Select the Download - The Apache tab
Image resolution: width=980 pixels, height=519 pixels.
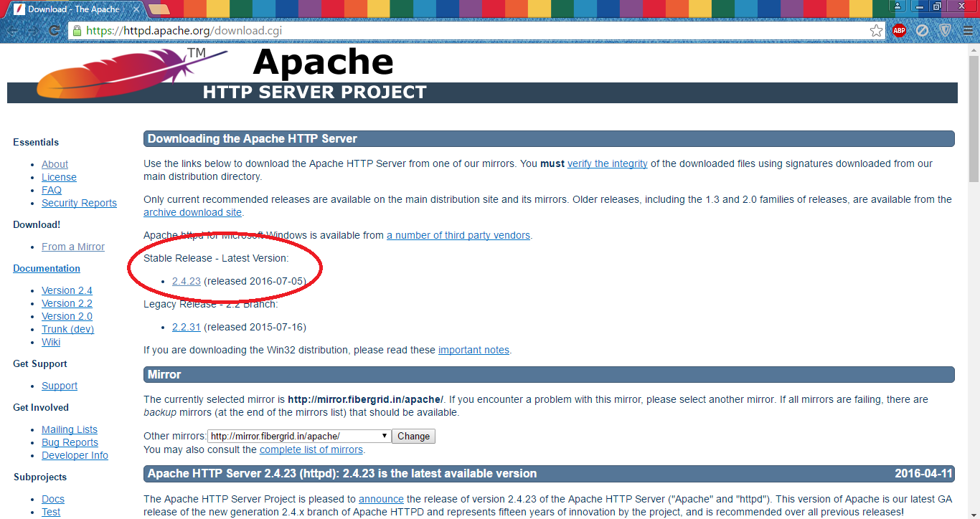pos(74,10)
